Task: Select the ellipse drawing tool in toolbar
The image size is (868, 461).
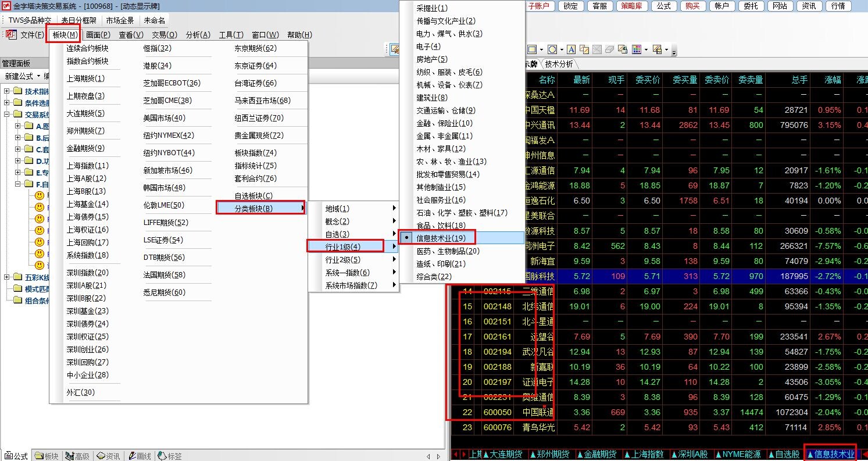Action: [x=552, y=49]
